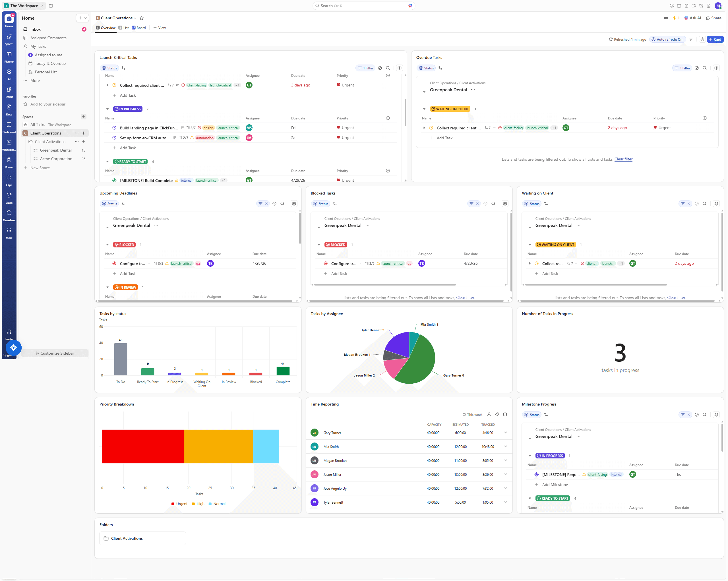The height and width of the screenshot is (581, 728).
Task: Expand the Collect required client task in Overdue Tasks
Action: 425,128
